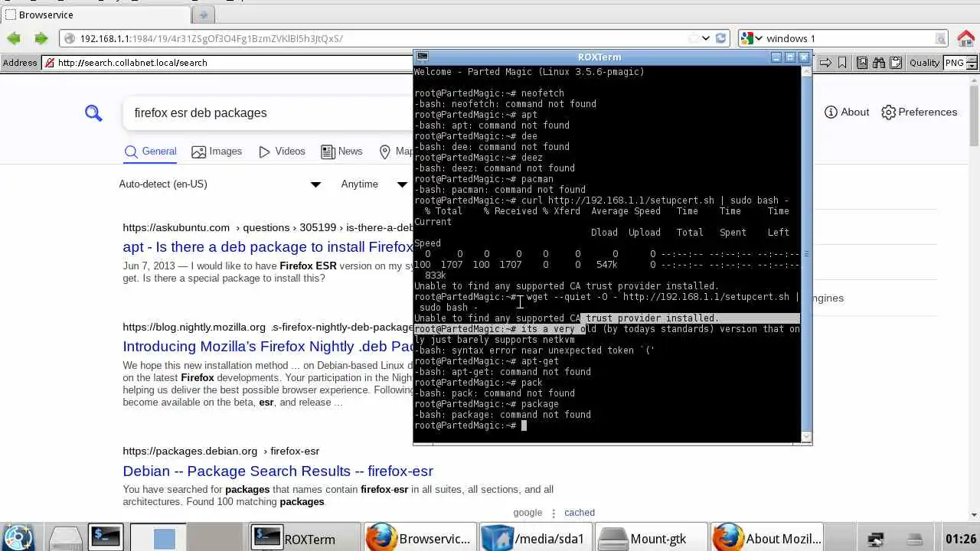
Task: Reload the page using the refresh icon
Action: click(x=720, y=38)
